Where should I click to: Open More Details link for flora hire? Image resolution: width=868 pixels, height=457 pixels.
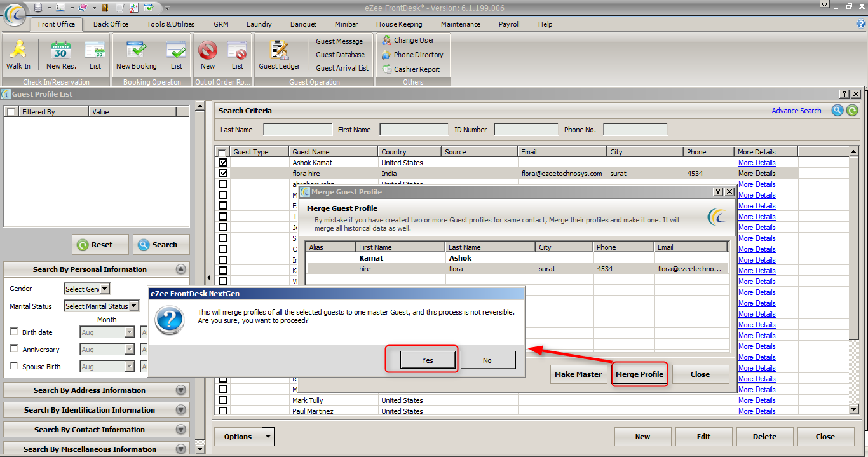pos(757,174)
